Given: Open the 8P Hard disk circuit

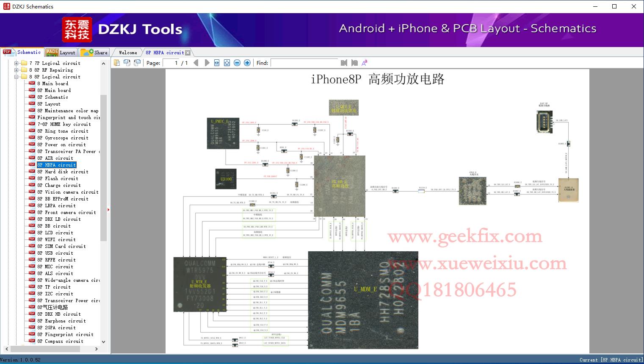Looking at the screenshot, I should (x=63, y=172).
